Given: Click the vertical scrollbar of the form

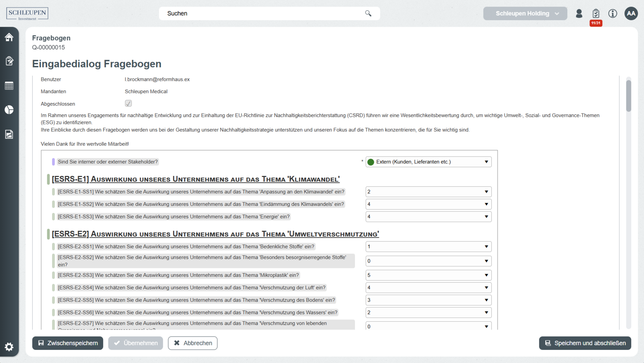Looking at the screenshot, I should click(x=628, y=96).
